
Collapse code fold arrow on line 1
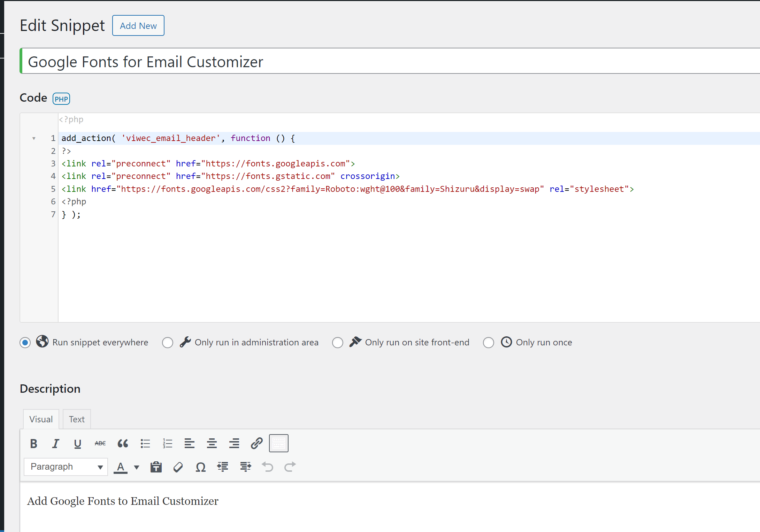point(34,139)
